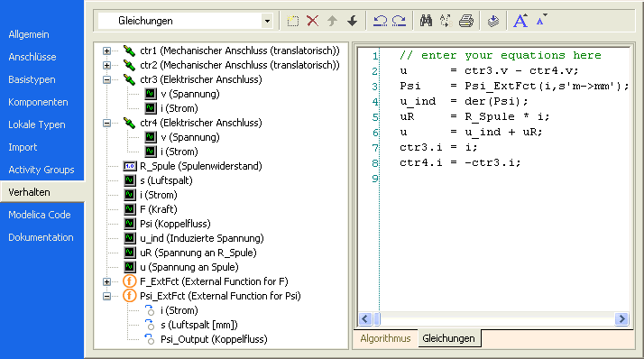Open the Modelica Code page

click(x=40, y=215)
